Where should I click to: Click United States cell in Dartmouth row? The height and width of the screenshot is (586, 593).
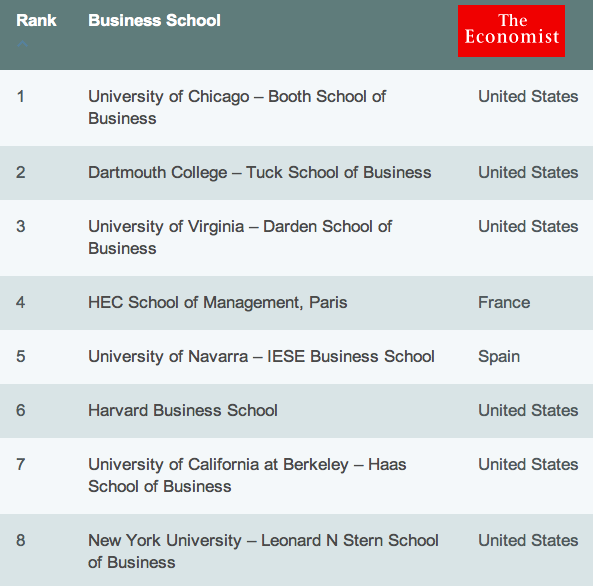coord(528,173)
